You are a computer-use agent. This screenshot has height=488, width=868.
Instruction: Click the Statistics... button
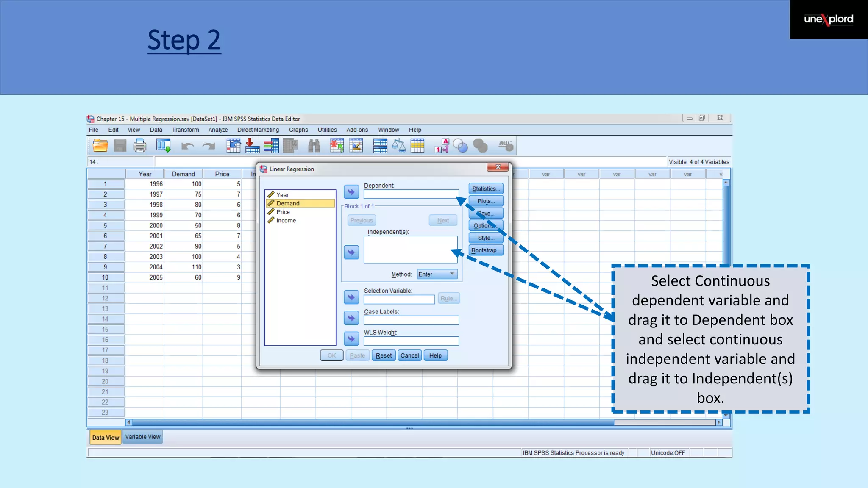point(486,189)
